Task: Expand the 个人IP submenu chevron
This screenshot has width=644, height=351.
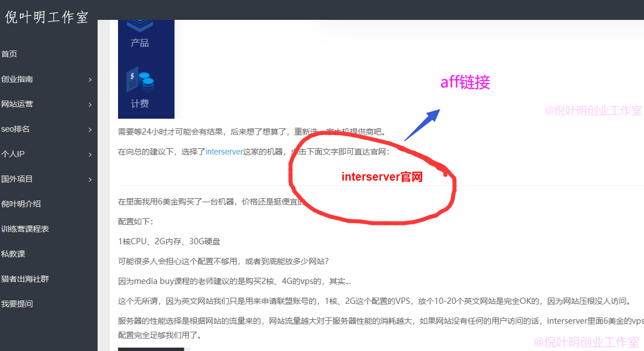Action: pyautogui.click(x=90, y=155)
